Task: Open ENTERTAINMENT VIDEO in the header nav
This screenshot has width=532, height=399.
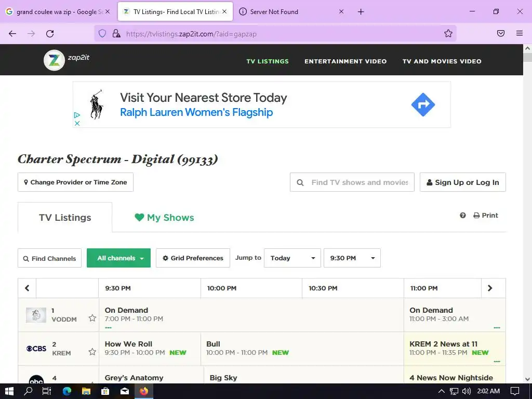Action: [x=345, y=61]
